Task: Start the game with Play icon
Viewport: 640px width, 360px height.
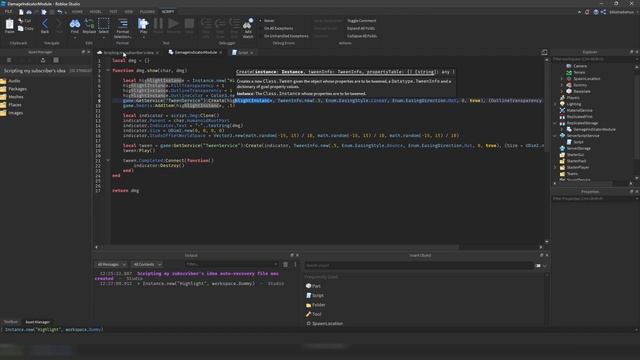Action: (143, 24)
